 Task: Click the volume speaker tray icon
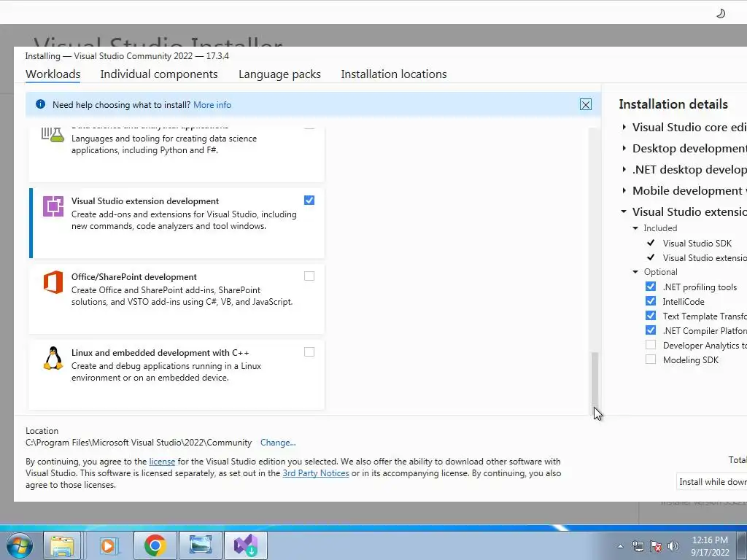[x=673, y=546]
